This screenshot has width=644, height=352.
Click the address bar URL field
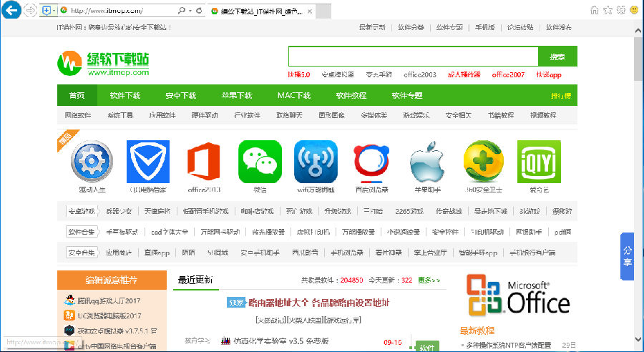[119, 11]
